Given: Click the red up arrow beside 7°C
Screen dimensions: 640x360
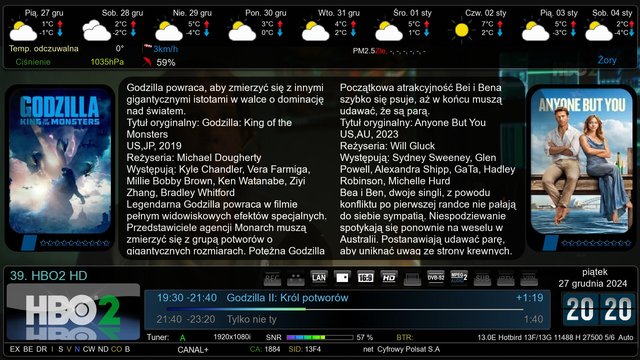Looking at the screenshot, I should 500,24.
